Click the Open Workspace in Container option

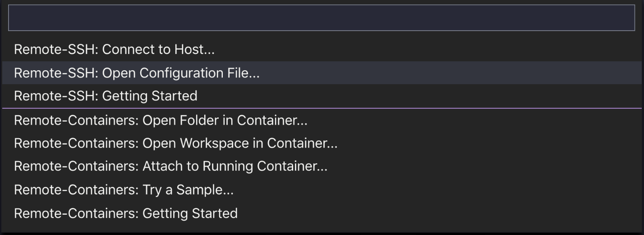[x=176, y=143]
